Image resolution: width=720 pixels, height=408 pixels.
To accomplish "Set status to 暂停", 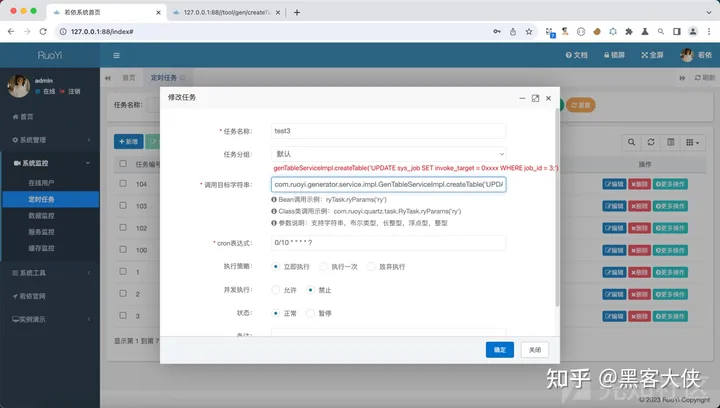I will pyautogui.click(x=310, y=313).
